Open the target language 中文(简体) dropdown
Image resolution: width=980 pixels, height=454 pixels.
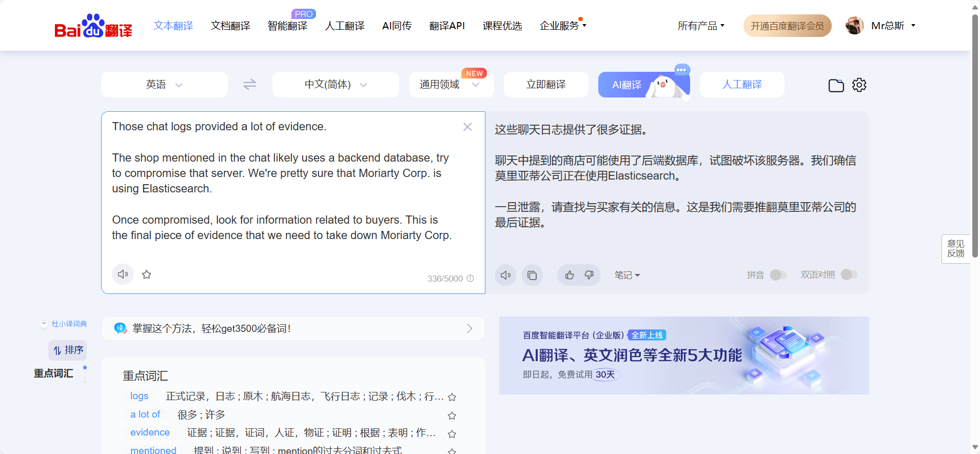336,85
